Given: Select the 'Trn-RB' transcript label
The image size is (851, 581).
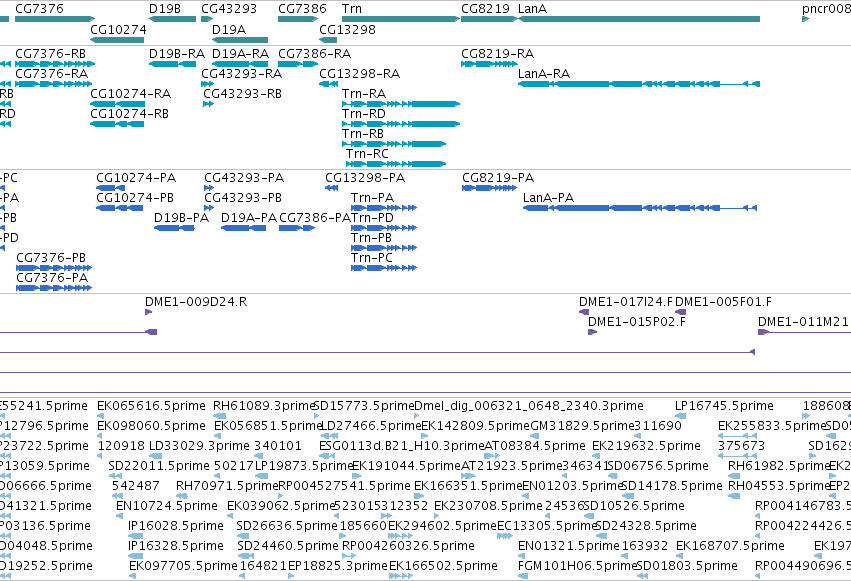Looking at the screenshot, I should point(363,134).
